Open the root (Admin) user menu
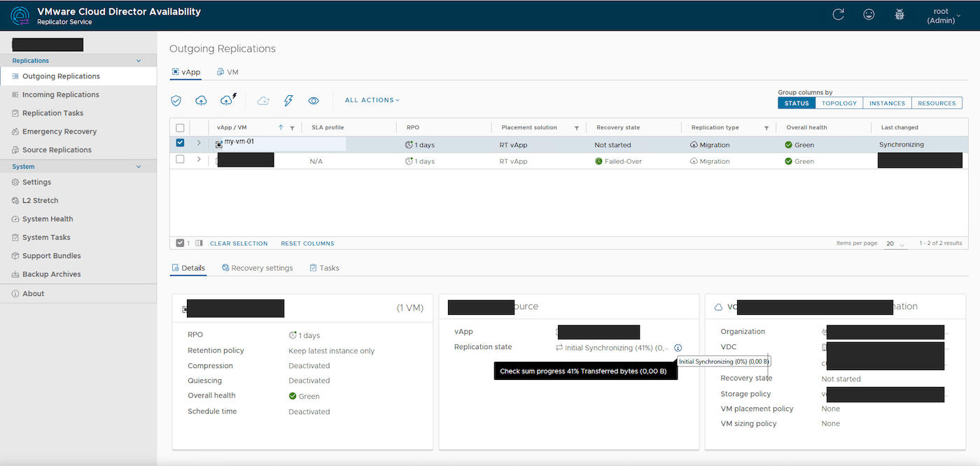Screen dimensions: 980x466 pyautogui.click(x=942, y=15)
